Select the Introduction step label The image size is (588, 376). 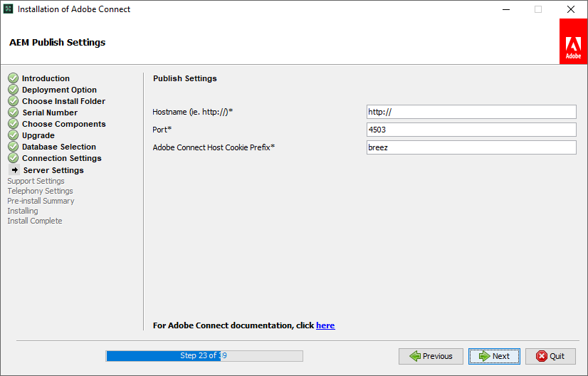(x=46, y=78)
